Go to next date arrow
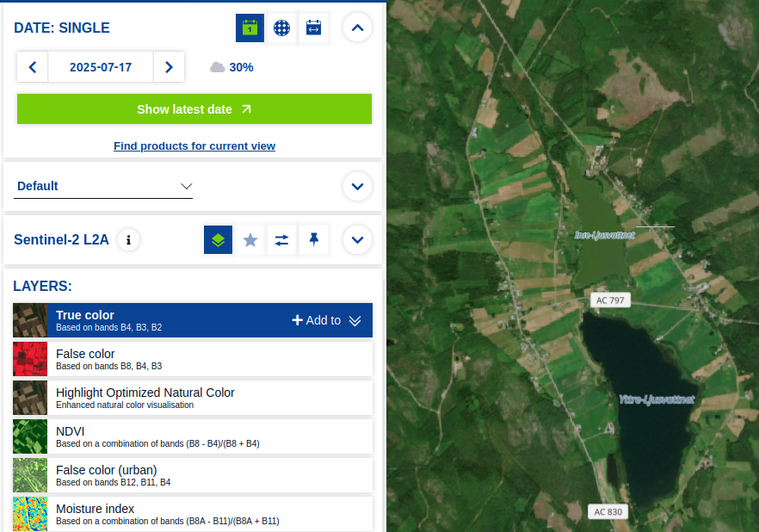Viewport: 759px width, 532px height. (x=169, y=67)
